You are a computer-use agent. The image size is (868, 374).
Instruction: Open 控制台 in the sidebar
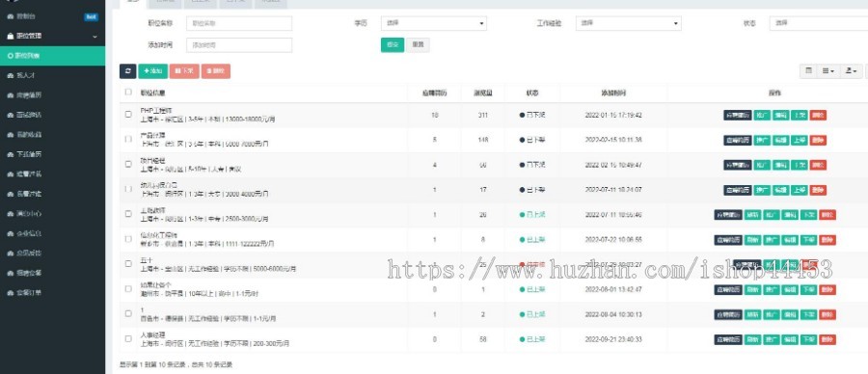53,16
